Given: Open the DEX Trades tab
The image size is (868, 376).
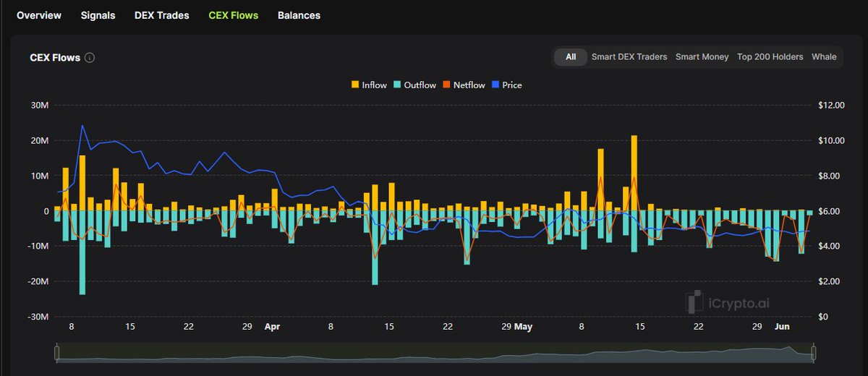Looking at the screenshot, I should point(162,15).
